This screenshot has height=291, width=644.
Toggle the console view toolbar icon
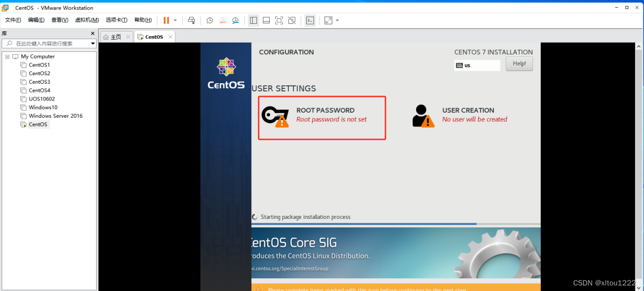(310, 20)
